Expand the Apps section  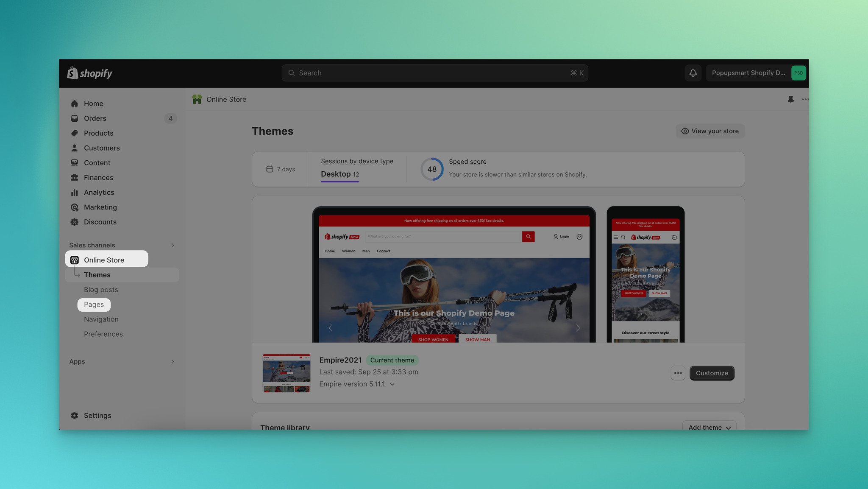point(173,361)
